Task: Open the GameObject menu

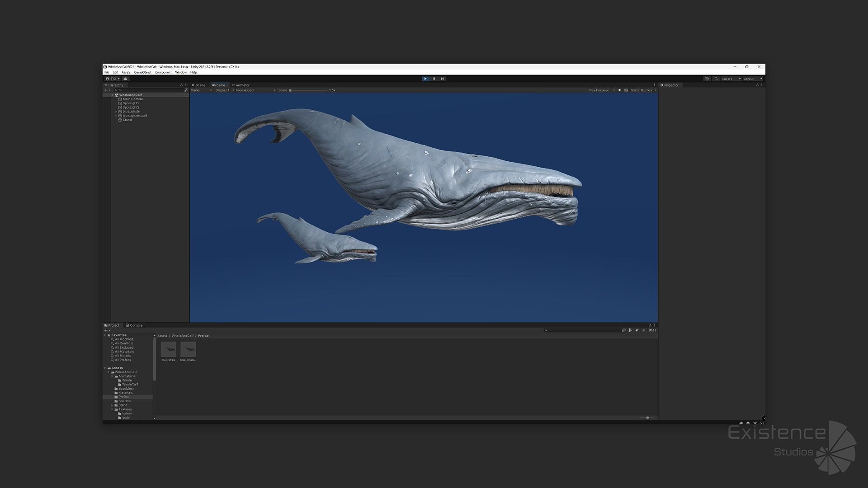Action: point(143,72)
